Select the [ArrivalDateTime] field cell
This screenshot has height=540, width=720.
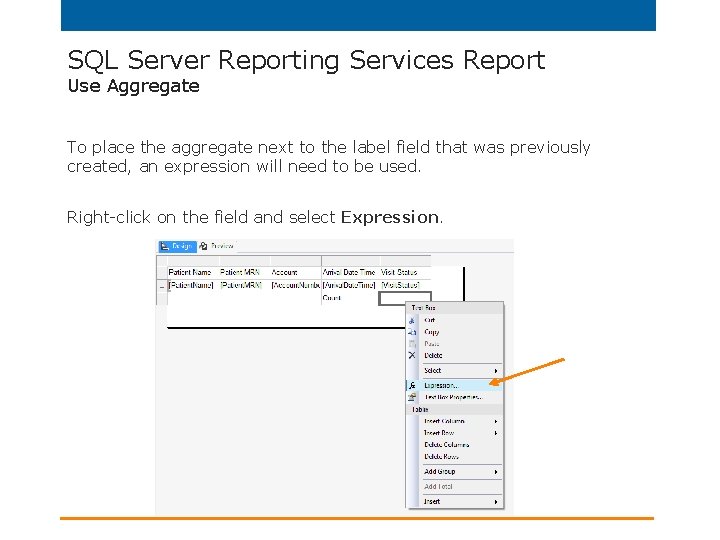coord(351,285)
